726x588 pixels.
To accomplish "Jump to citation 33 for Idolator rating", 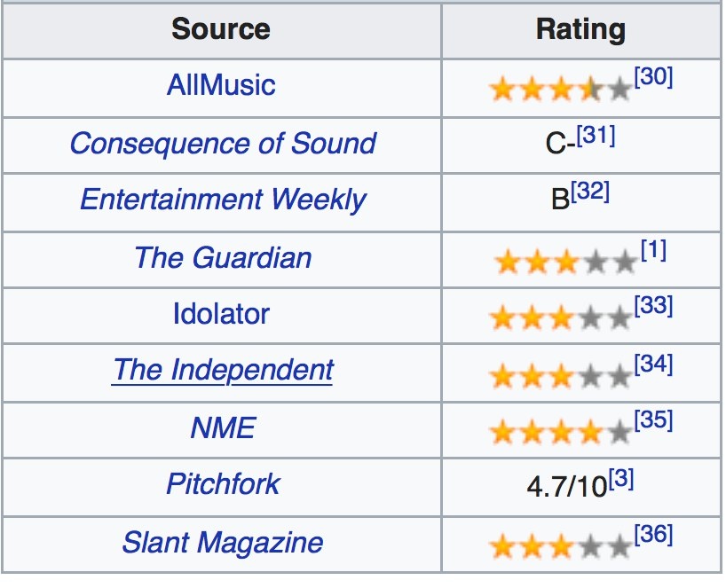I will pos(654,307).
